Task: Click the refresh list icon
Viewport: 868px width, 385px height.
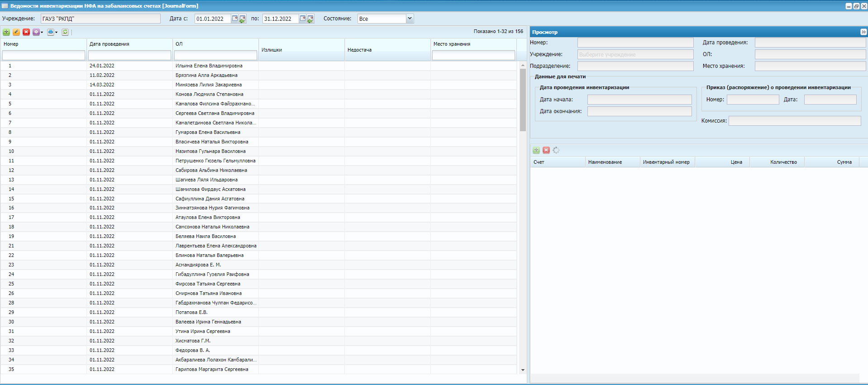Action: (65, 32)
